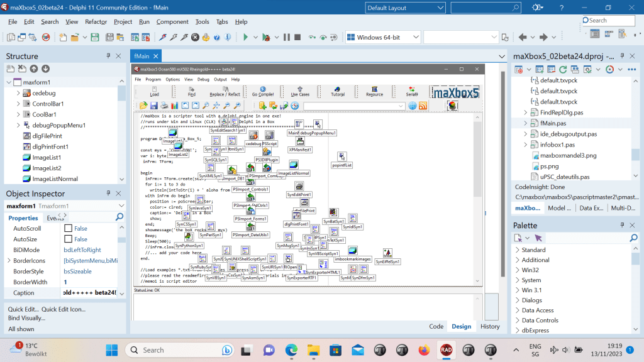Click the Pause debugging toolbar icon
Image resolution: width=644 pixels, height=362 pixels.
287,38
